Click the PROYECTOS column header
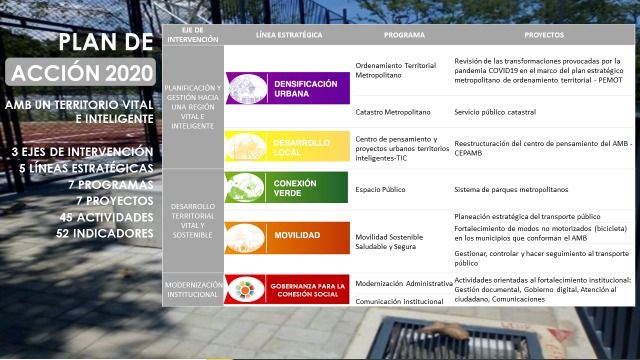Screen dimensions: 640x360 click(x=544, y=35)
